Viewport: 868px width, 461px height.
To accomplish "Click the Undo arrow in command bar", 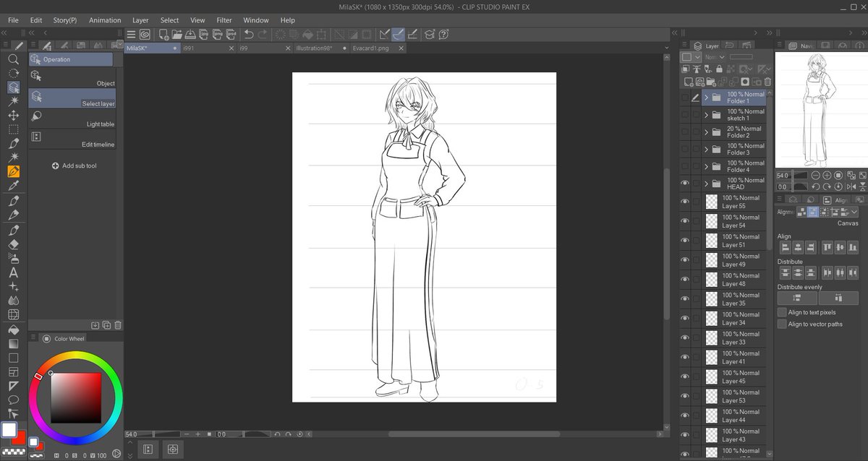I will tap(249, 34).
